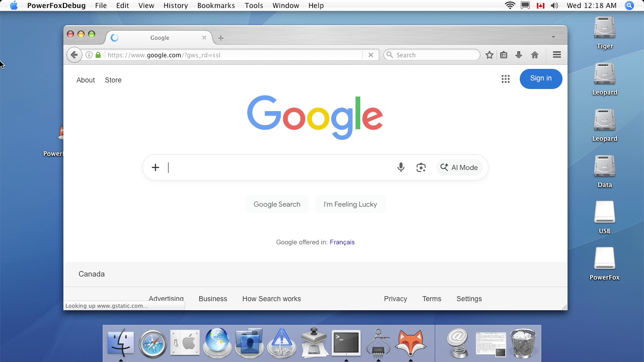Open the Privacy footer link

pos(395,299)
